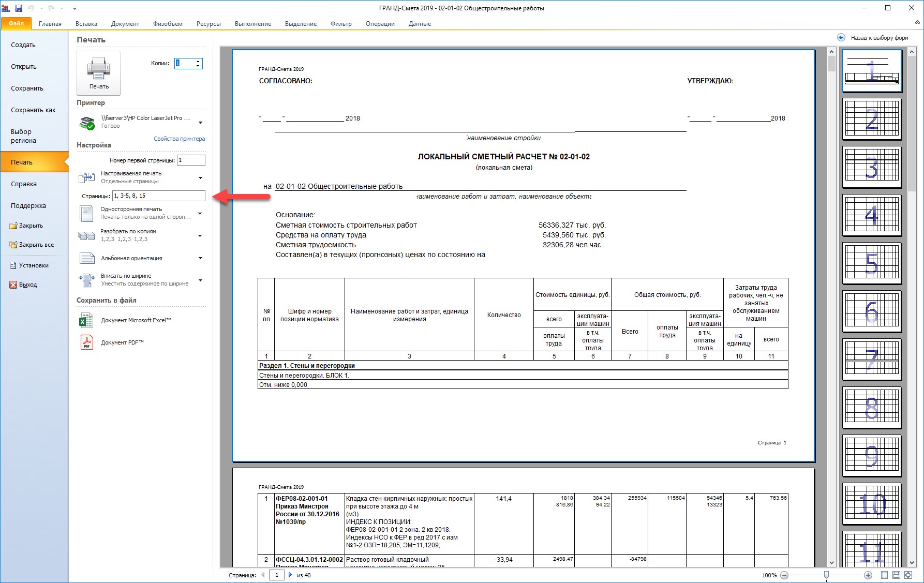This screenshot has height=583, width=924.
Task: Click Назад к выбору форм link
Action: click(x=880, y=38)
